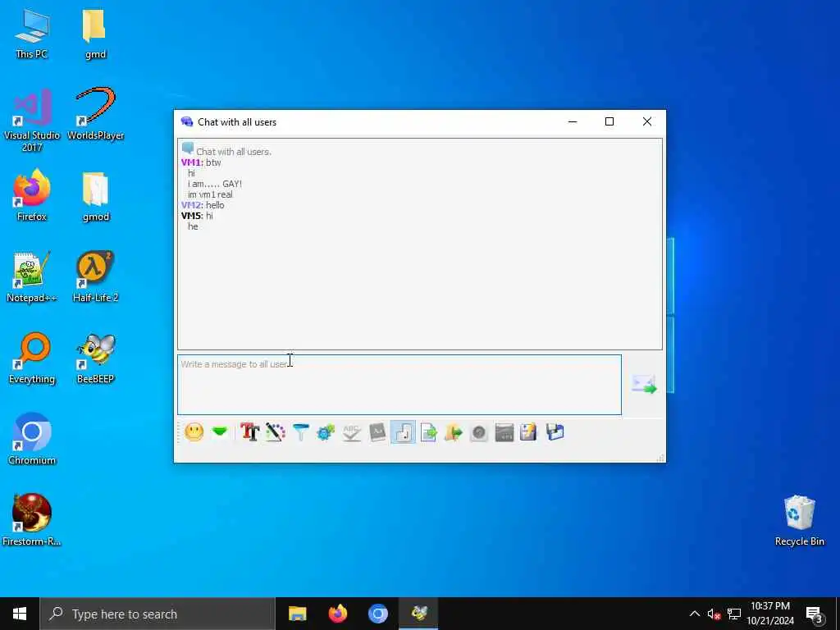840x630 pixels.
Task: Open chat settings gear icon
Action: (x=326, y=431)
